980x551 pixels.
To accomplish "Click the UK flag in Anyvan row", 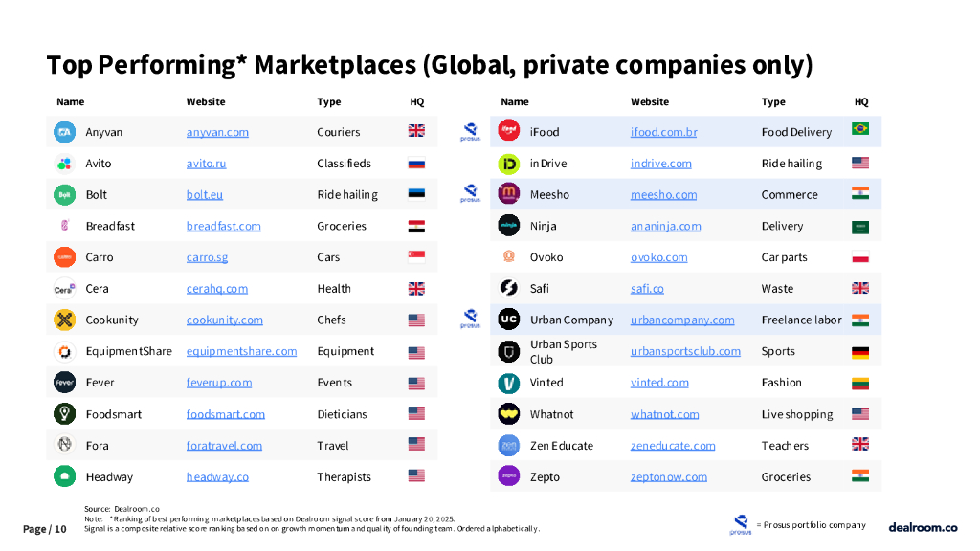I will coord(416,131).
